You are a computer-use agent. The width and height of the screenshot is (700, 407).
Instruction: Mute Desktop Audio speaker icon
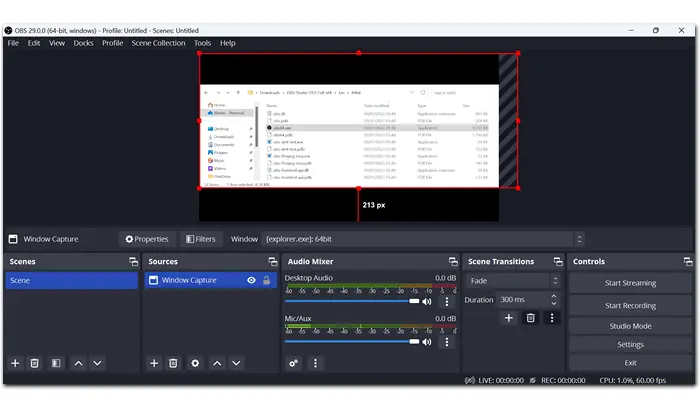(427, 302)
